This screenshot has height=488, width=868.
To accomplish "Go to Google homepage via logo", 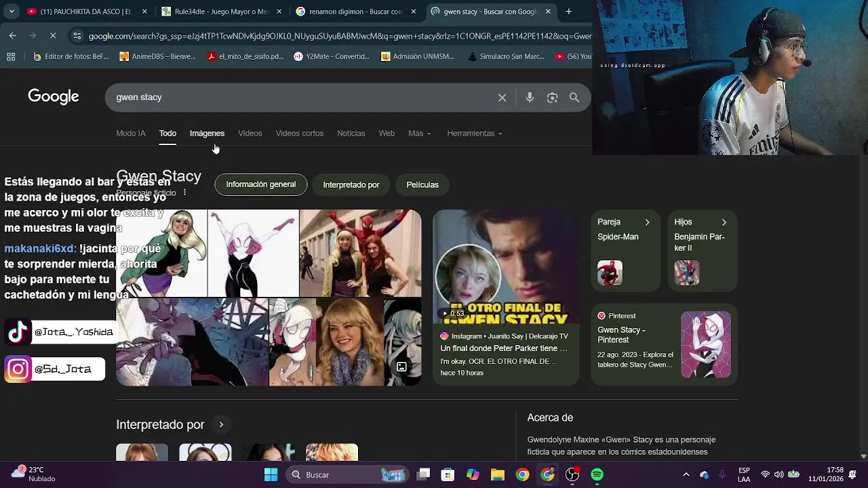I will tap(54, 97).
